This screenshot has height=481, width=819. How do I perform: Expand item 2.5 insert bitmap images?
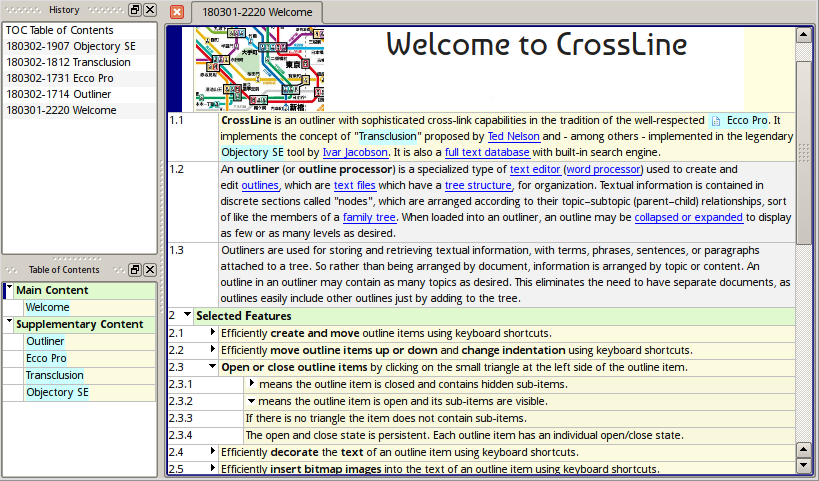coord(212,468)
